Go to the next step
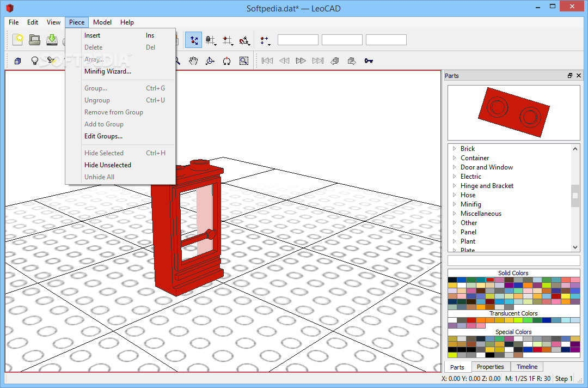The height and width of the screenshot is (388, 588). (301, 61)
